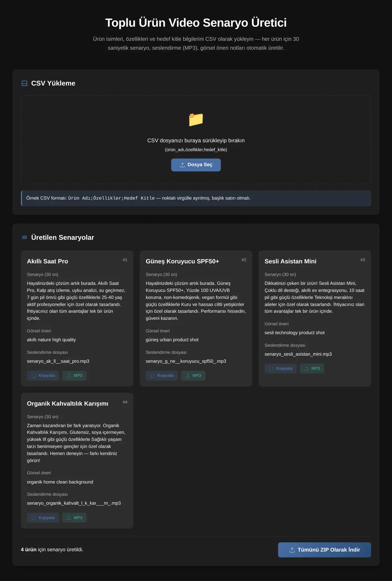Screen dimensions: 392x581
Task: Click filename senaryo_ak_ll__saat_pro.mp3
Action: click(x=58, y=361)
